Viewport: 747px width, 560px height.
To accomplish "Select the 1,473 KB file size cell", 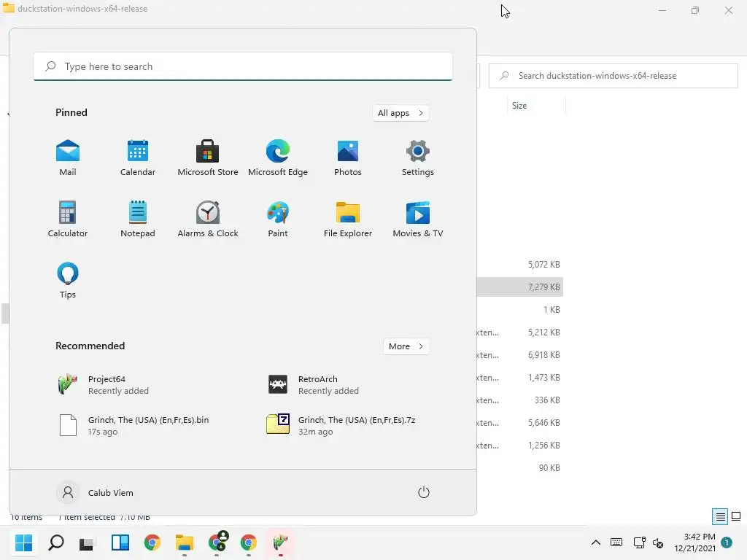I will 543,378.
